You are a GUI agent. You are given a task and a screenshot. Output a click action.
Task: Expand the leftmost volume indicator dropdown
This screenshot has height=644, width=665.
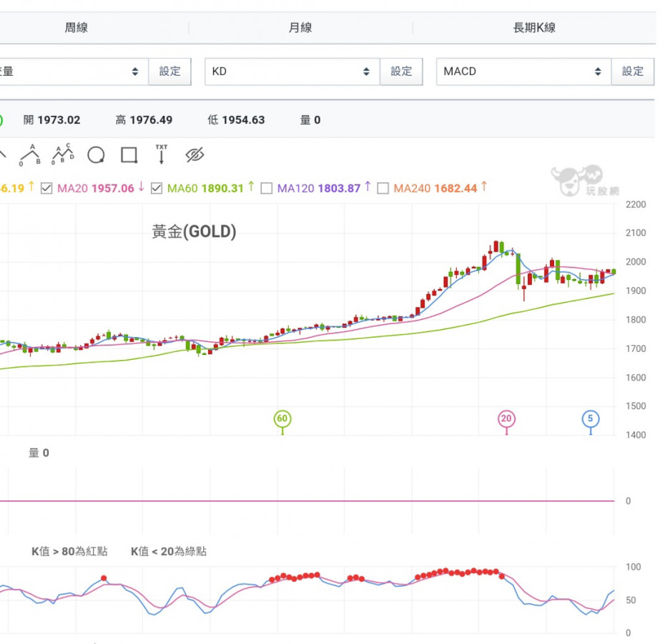click(73, 72)
